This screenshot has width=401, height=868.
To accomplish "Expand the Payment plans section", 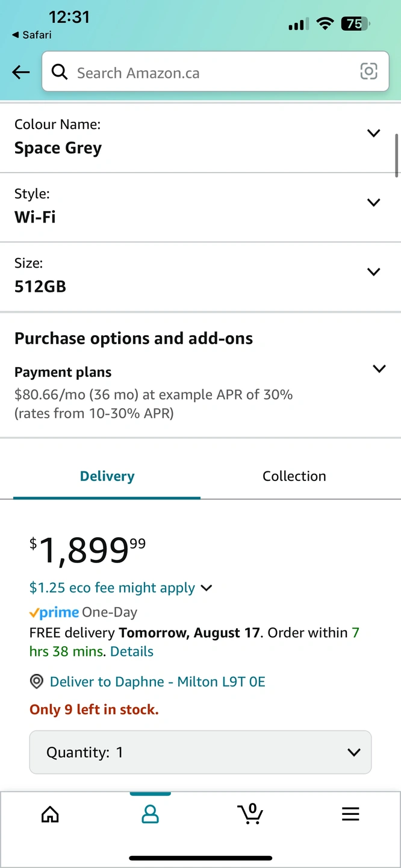I will pyautogui.click(x=379, y=369).
